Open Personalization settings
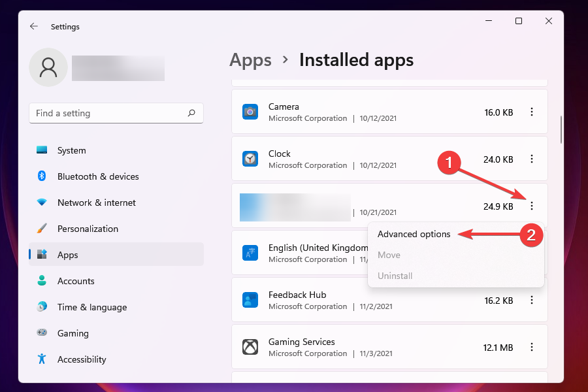This screenshot has width=588, height=392. (88, 229)
